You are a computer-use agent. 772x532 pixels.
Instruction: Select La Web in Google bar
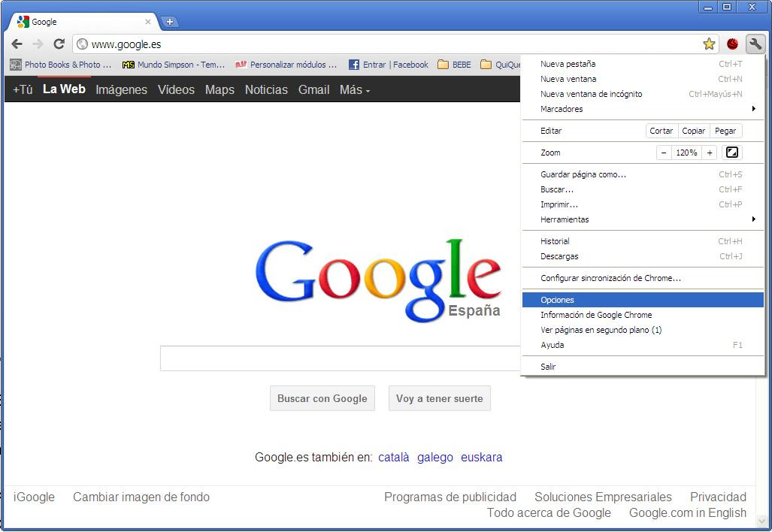click(64, 89)
